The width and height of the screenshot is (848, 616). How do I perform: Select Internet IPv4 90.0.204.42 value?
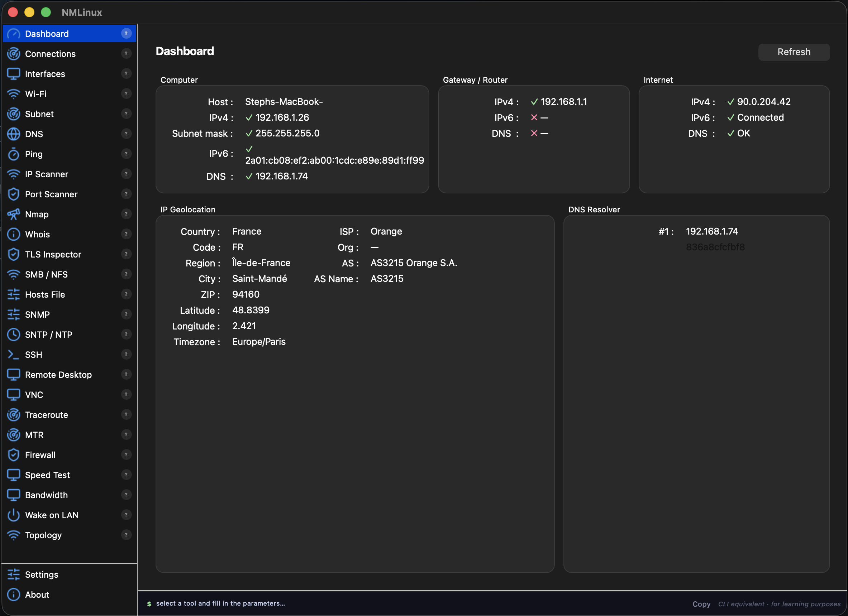tap(764, 102)
